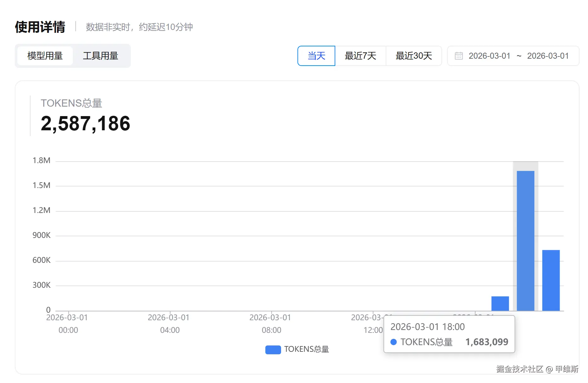Click the start date 2026-03-01 field
Screen dimensions: 588x383
pyautogui.click(x=489, y=56)
